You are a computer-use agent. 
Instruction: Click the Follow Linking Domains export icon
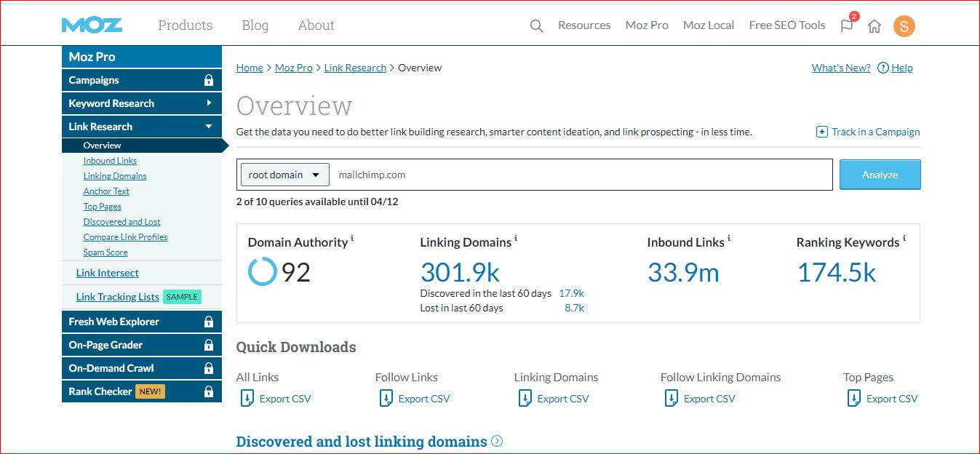click(x=672, y=399)
